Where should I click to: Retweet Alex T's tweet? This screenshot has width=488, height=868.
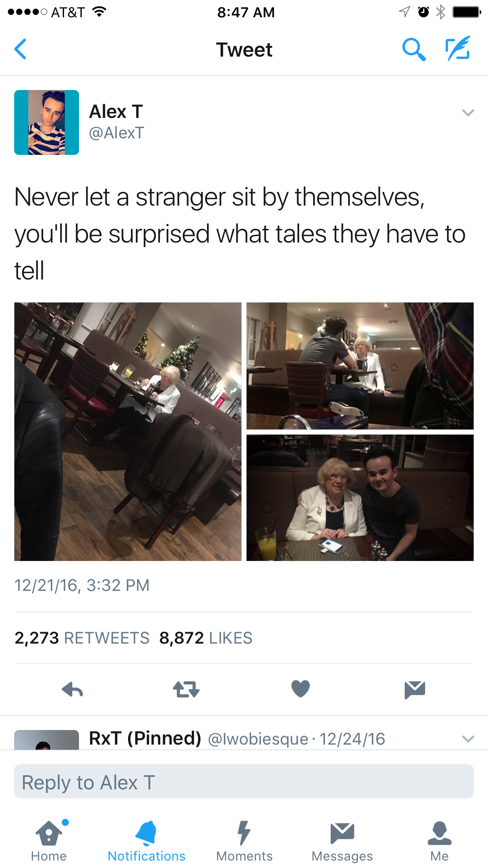[186, 690]
